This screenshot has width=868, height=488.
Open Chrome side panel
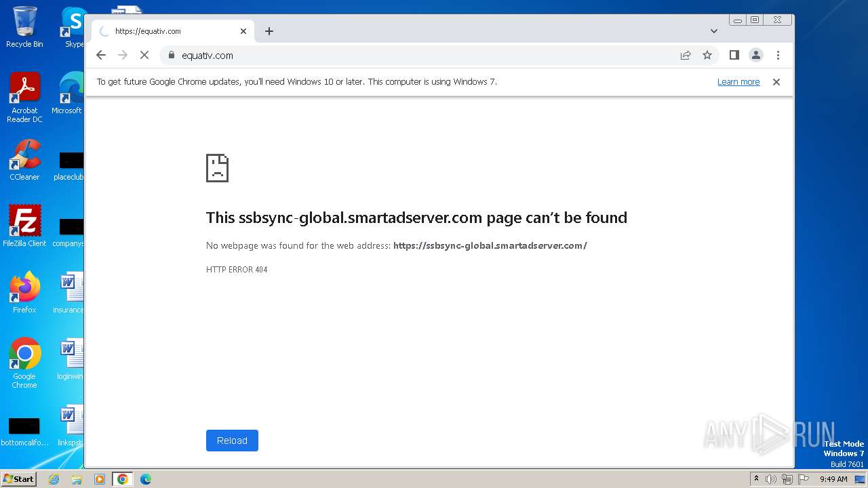734,56
